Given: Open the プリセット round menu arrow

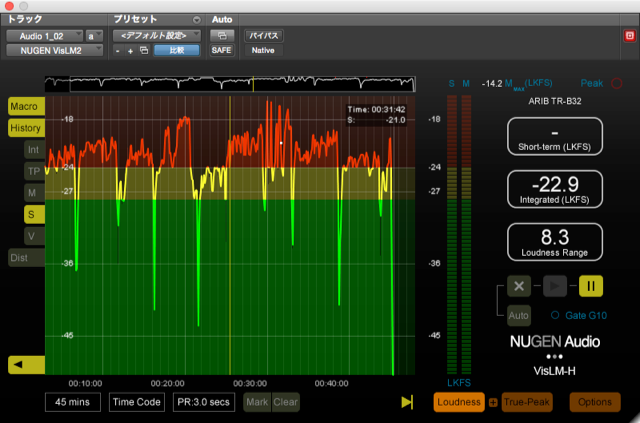Looking at the screenshot, I should 197,20.
